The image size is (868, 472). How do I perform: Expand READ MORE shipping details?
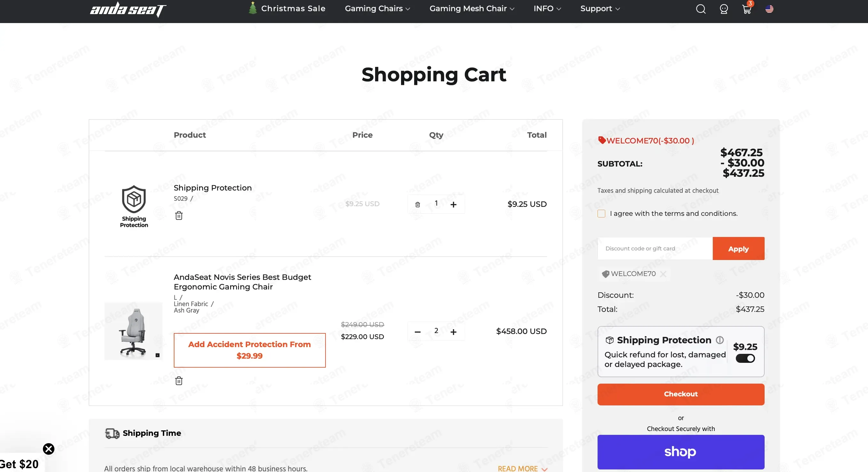pos(522,468)
